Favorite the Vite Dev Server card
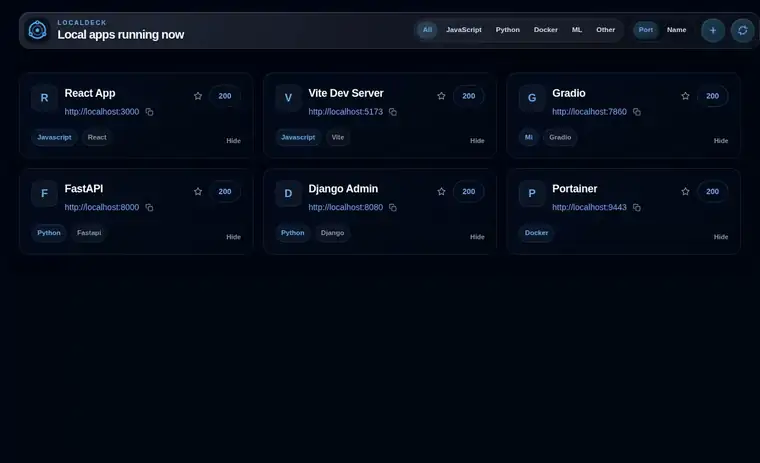Image resolution: width=760 pixels, height=463 pixels. point(441,96)
